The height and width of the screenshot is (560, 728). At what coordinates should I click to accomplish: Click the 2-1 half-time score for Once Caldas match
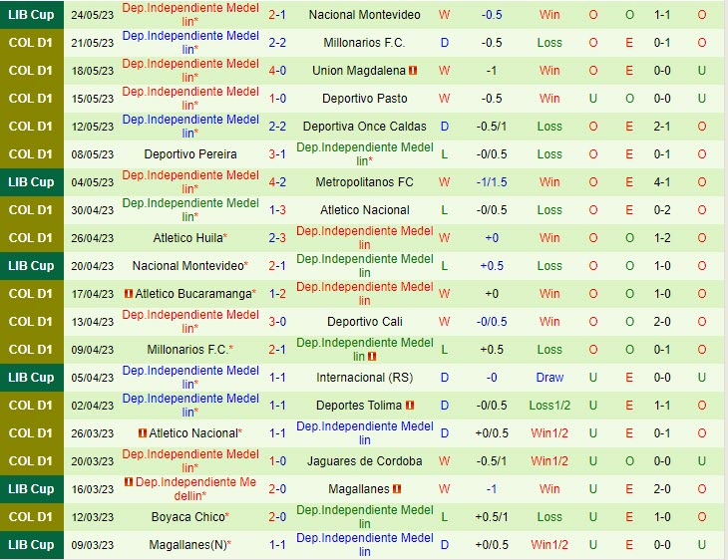[x=662, y=127]
